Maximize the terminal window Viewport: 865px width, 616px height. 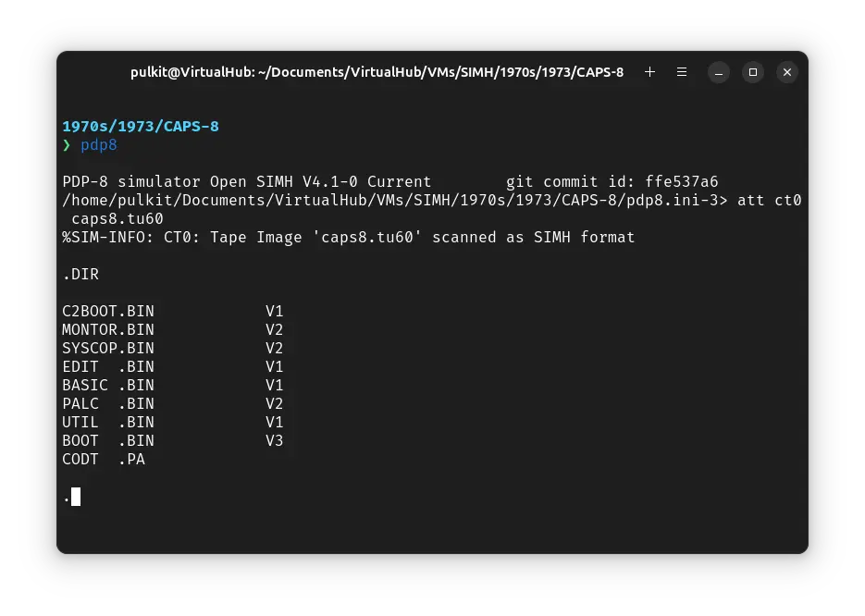pyautogui.click(x=753, y=72)
